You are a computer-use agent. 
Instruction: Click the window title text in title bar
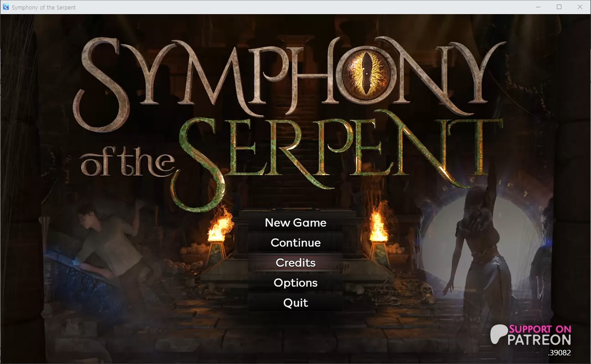pyautogui.click(x=44, y=7)
